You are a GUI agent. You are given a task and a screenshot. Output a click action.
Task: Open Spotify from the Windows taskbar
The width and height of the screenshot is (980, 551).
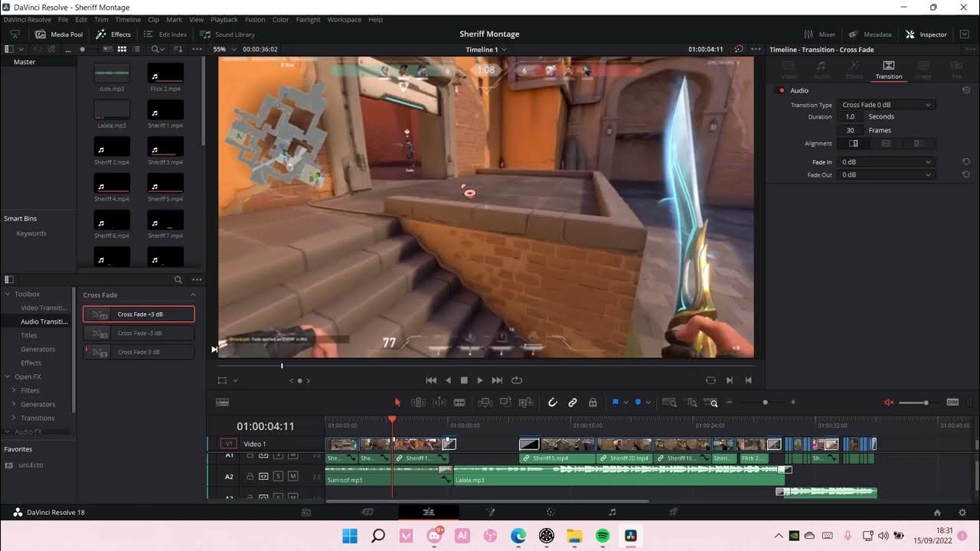point(603,536)
